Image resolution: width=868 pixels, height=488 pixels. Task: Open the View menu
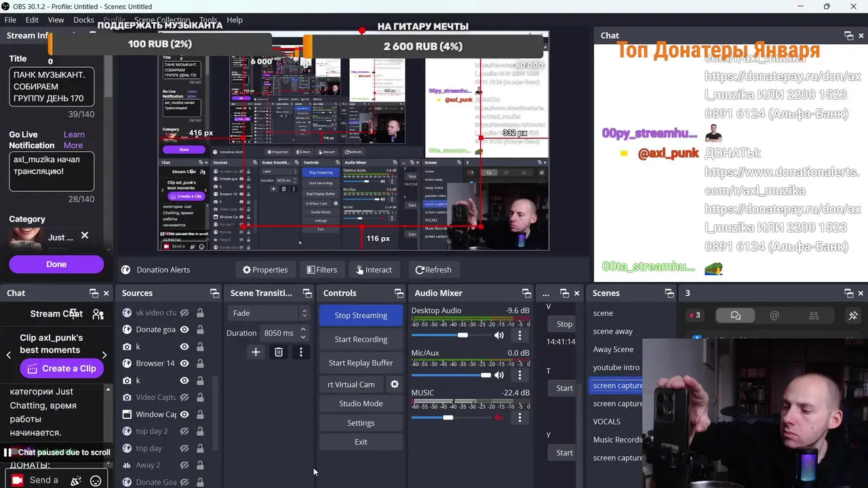pyautogui.click(x=56, y=20)
